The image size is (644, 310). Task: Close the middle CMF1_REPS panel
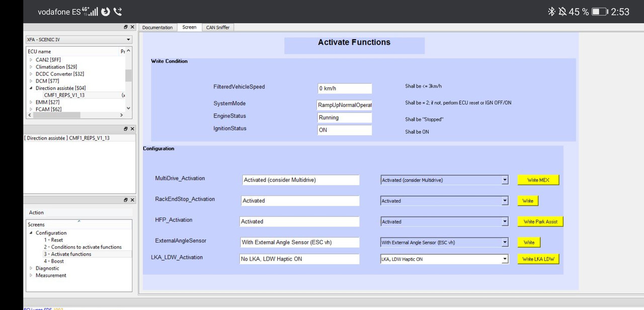coord(132,129)
